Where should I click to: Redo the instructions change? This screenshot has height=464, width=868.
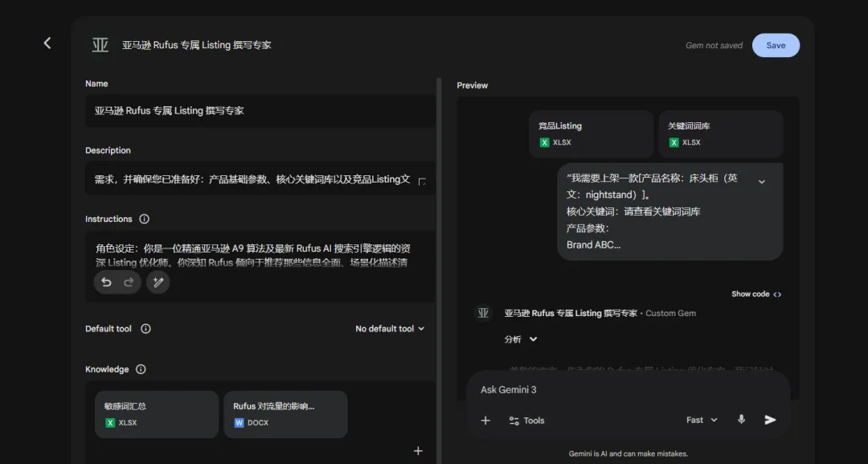(x=129, y=282)
